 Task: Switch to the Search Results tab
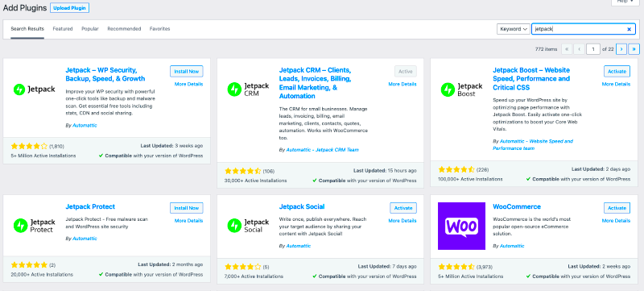27,29
